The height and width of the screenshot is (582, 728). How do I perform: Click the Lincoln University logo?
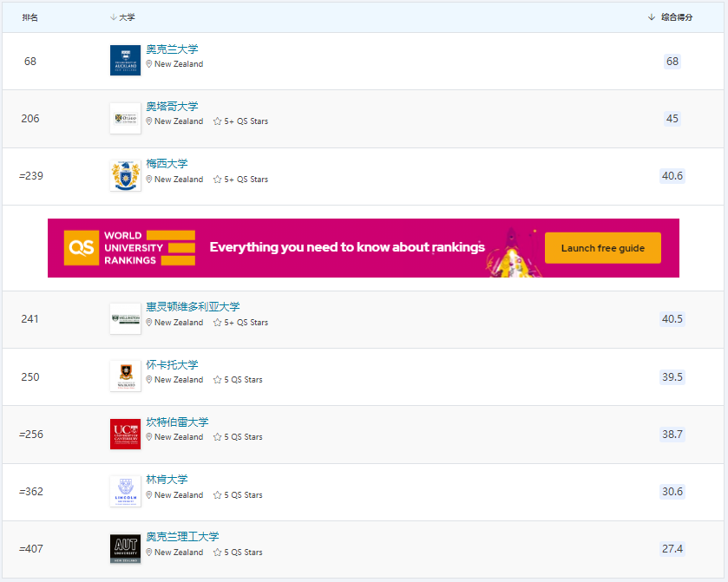point(125,491)
